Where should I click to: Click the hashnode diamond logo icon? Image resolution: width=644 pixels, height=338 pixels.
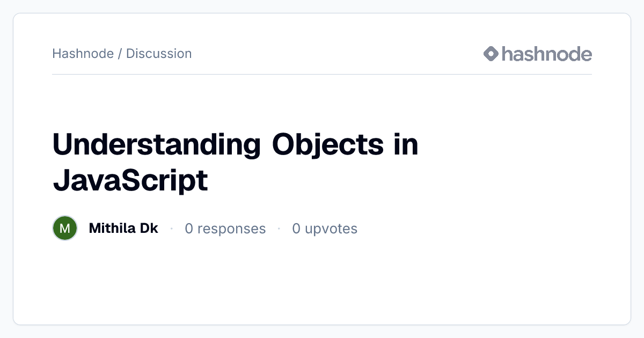coord(491,54)
